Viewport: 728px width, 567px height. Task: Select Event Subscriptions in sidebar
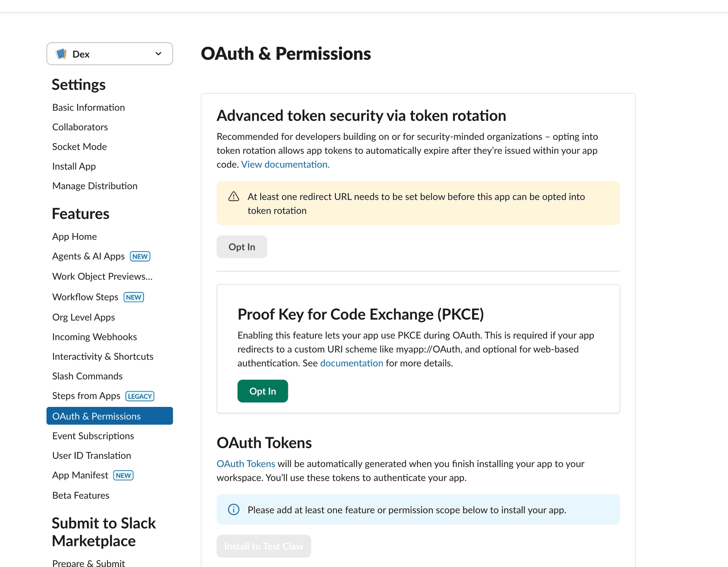[x=93, y=436]
